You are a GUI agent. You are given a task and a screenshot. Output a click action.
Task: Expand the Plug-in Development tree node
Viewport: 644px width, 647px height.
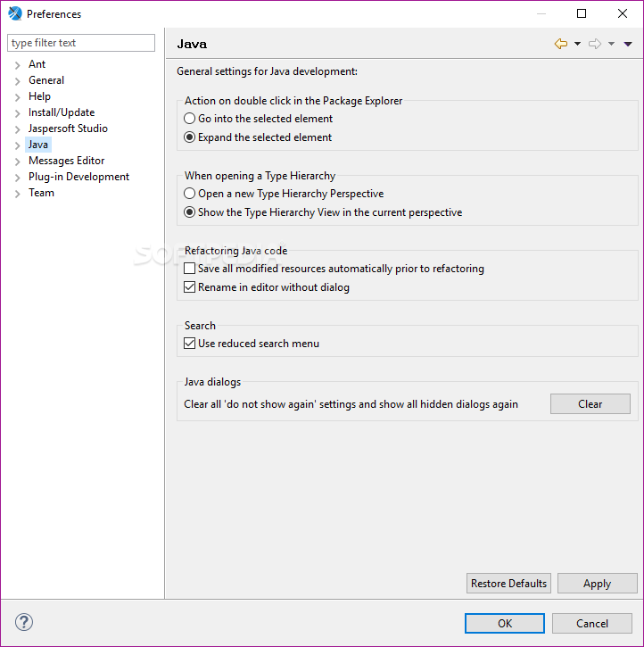[x=17, y=178]
